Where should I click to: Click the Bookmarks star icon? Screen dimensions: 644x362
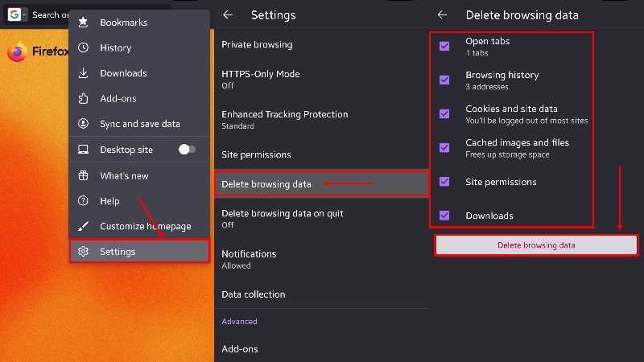coord(83,23)
